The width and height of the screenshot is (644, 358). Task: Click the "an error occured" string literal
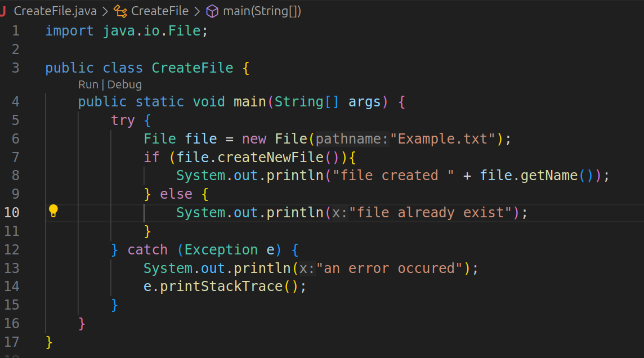389,268
